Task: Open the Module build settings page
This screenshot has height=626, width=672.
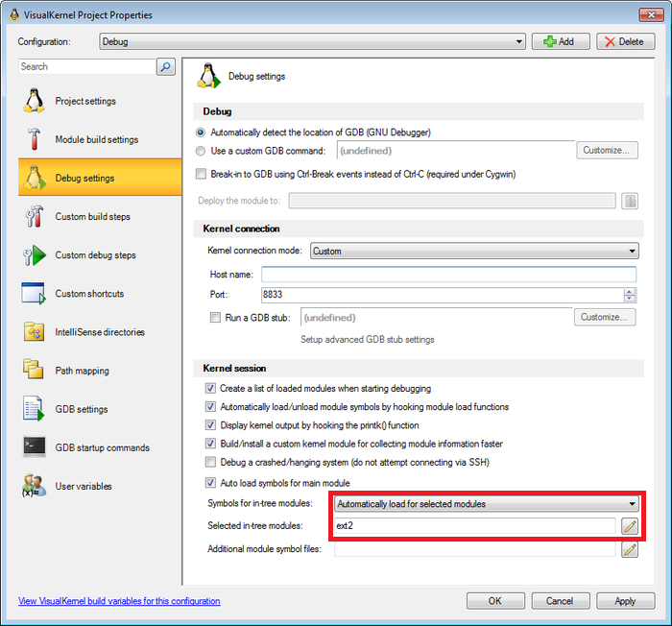Action: click(x=100, y=139)
